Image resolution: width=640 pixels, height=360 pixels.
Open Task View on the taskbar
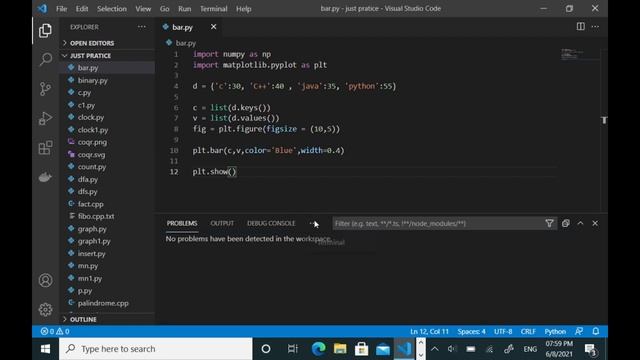pyautogui.click(x=292, y=349)
